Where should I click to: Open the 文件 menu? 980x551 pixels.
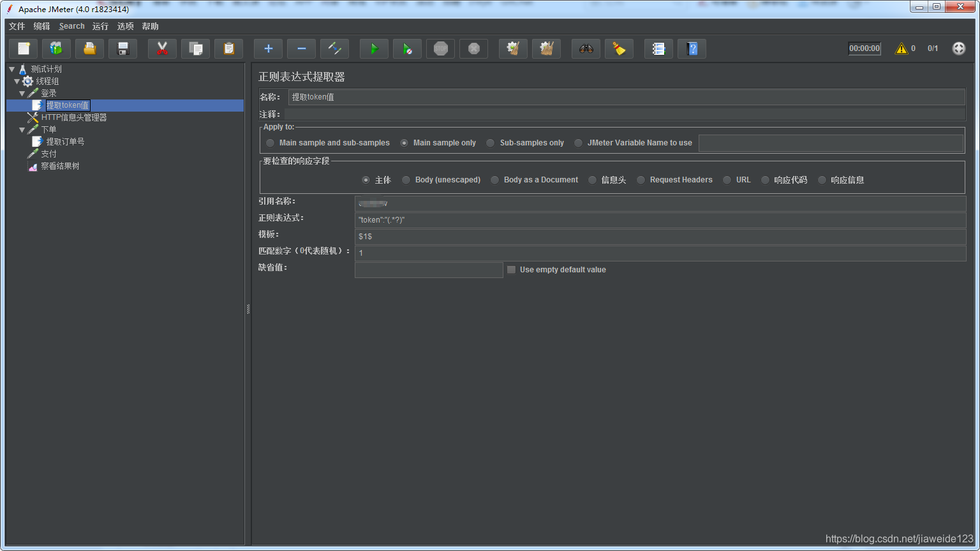click(17, 26)
